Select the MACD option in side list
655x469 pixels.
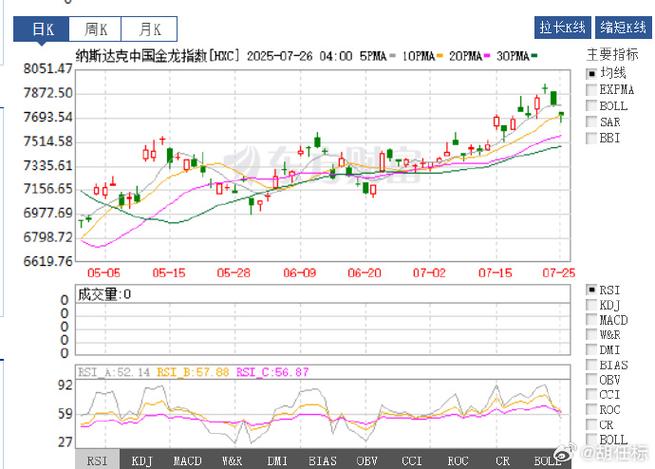click(591, 320)
